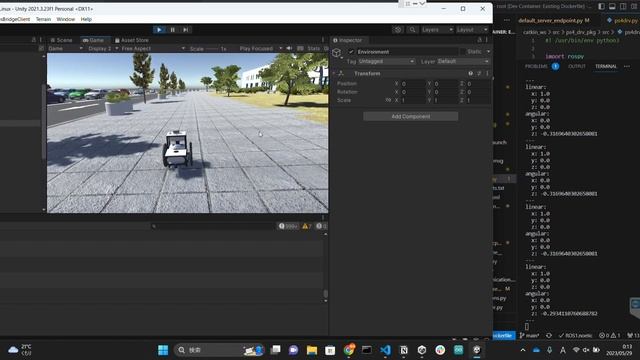The width and height of the screenshot is (640, 360).
Task: Toggle the Inspector lock icon
Action: coord(480,40)
